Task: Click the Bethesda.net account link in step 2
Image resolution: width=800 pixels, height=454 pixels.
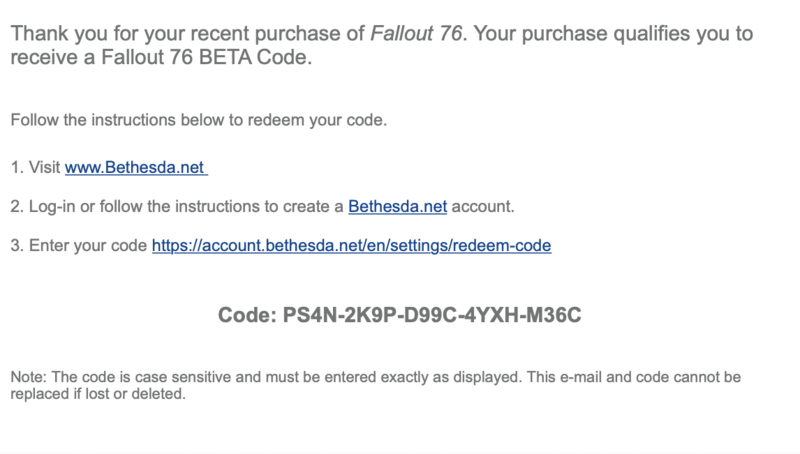Action: [397, 207]
